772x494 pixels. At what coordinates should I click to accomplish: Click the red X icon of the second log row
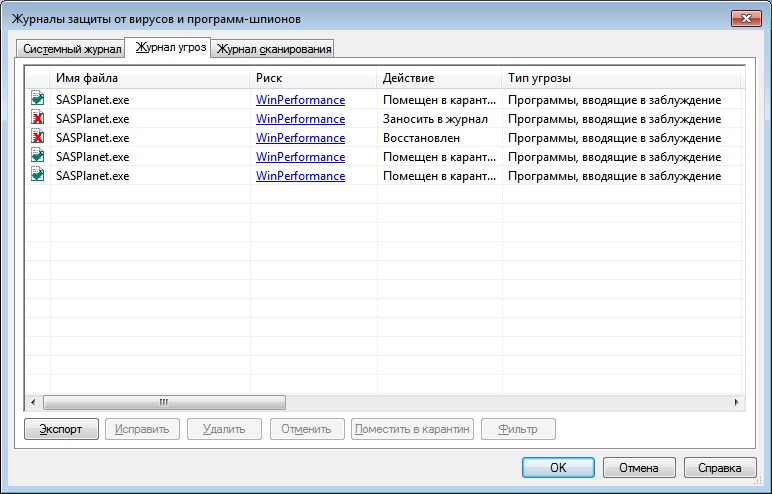(37, 118)
